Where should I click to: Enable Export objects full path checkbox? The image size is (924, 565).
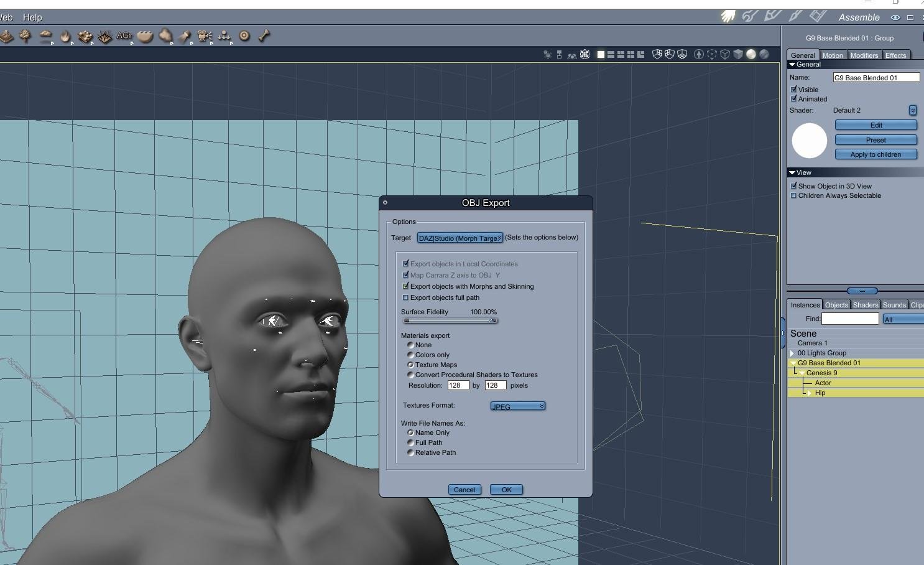tap(406, 298)
